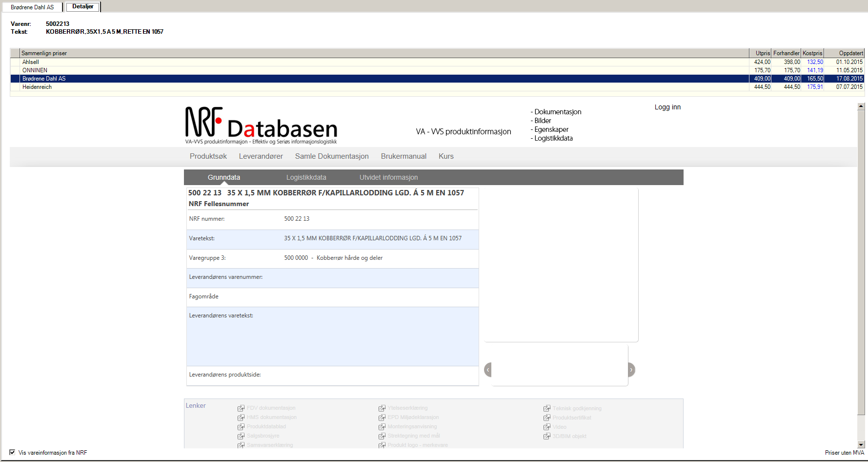The width and height of the screenshot is (868, 462).
Task: Select the Detaljer tab
Action: [83, 6]
